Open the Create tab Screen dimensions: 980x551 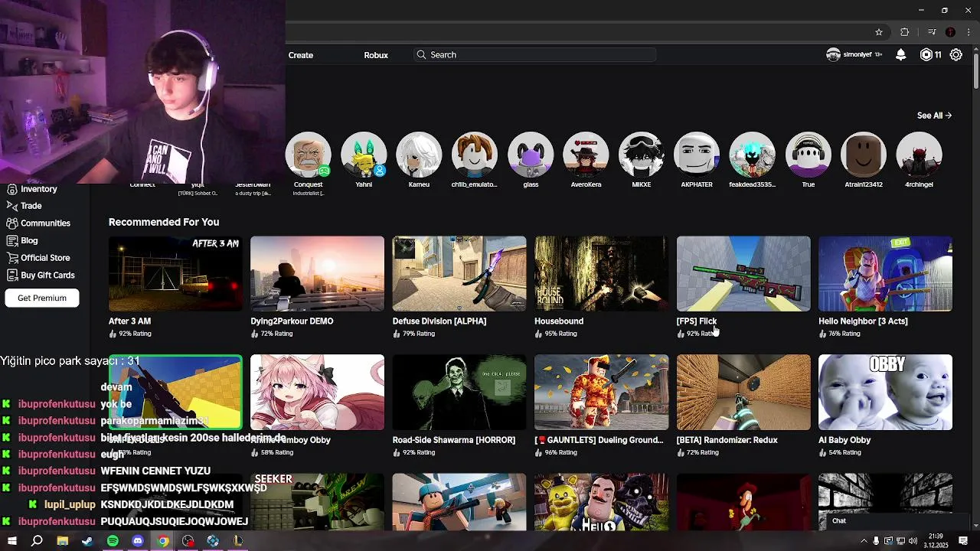coord(301,55)
